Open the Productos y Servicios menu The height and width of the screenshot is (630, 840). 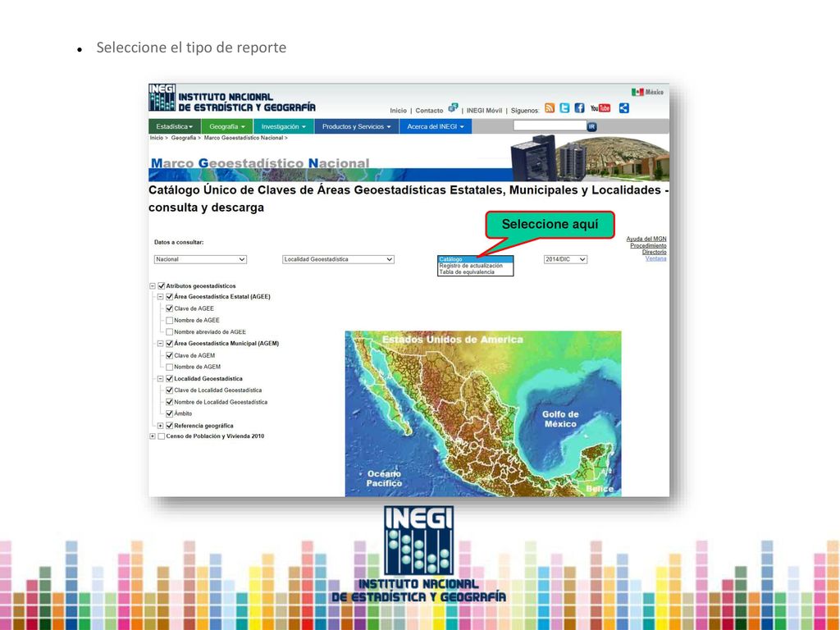coord(356,126)
